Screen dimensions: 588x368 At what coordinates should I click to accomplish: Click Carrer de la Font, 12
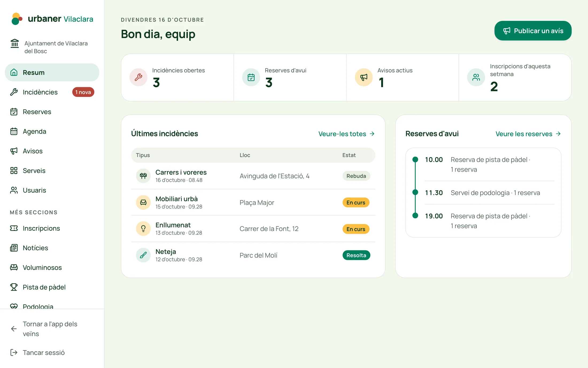pos(269,229)
